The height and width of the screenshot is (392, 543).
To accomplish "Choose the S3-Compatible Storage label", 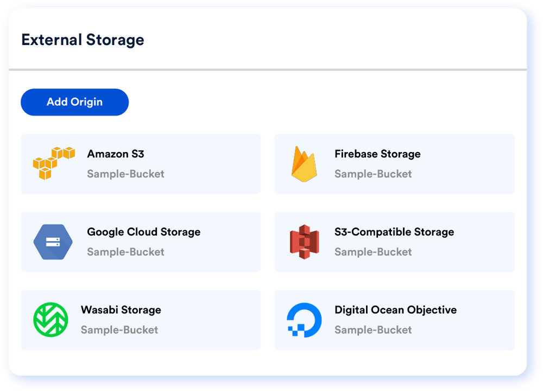I will 394,232.
